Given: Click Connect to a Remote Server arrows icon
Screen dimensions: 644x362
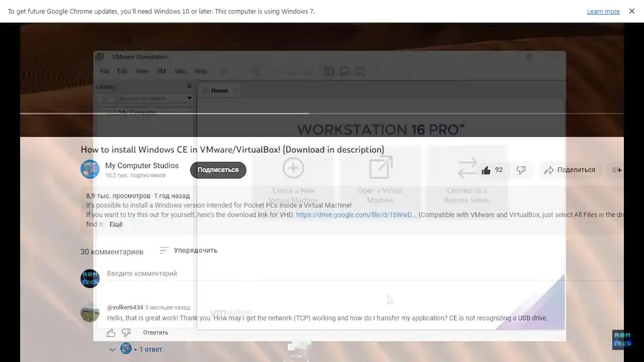Looking at the screenshot, I should pos(467,168).
